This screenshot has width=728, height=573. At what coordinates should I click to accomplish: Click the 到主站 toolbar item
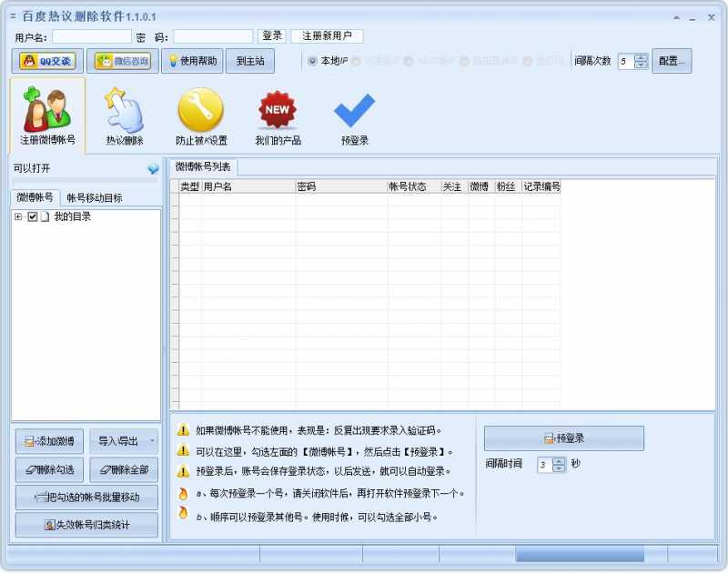[x=250, y=61]
